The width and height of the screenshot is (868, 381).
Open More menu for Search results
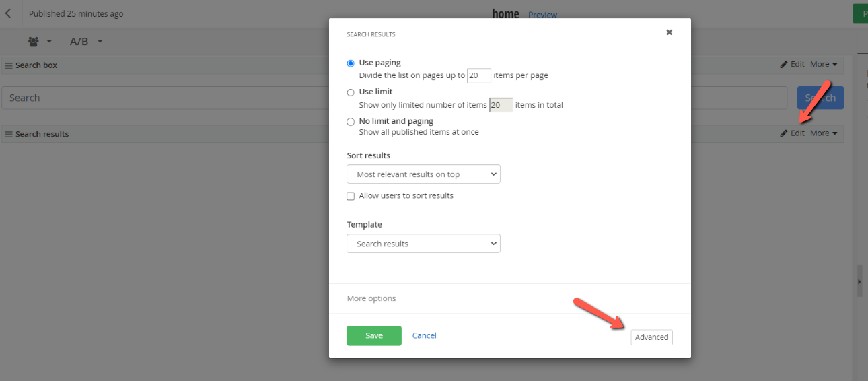824,133
